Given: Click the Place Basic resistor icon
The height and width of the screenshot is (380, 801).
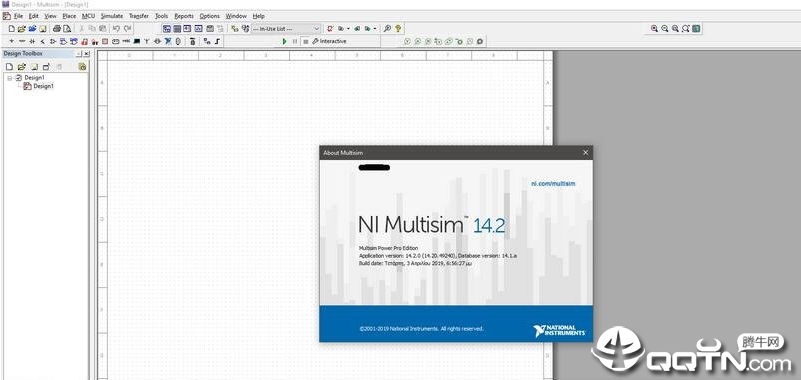Looking at the screenshot, I should [22, 41].
